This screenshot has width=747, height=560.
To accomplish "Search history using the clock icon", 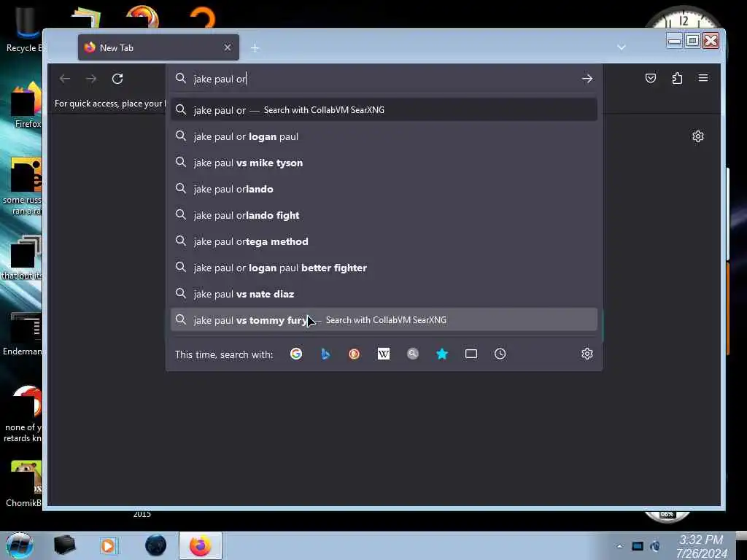I will coord(500,354).
